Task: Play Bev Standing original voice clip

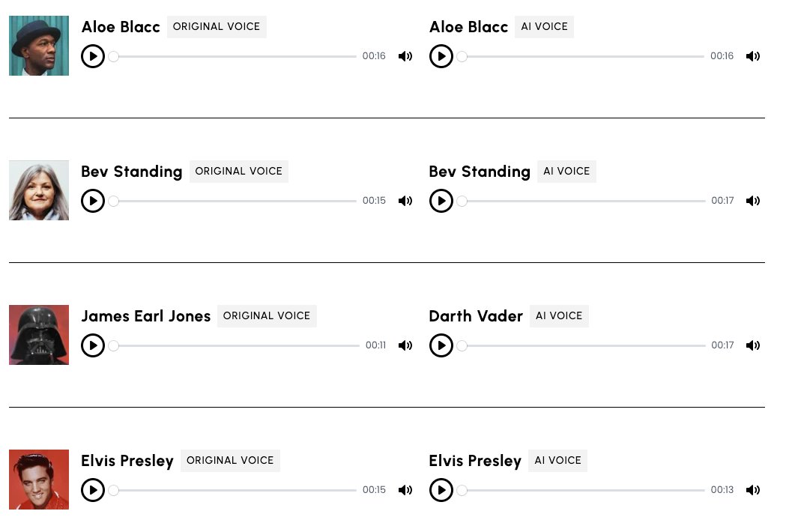Action: [x=93, y=201]
